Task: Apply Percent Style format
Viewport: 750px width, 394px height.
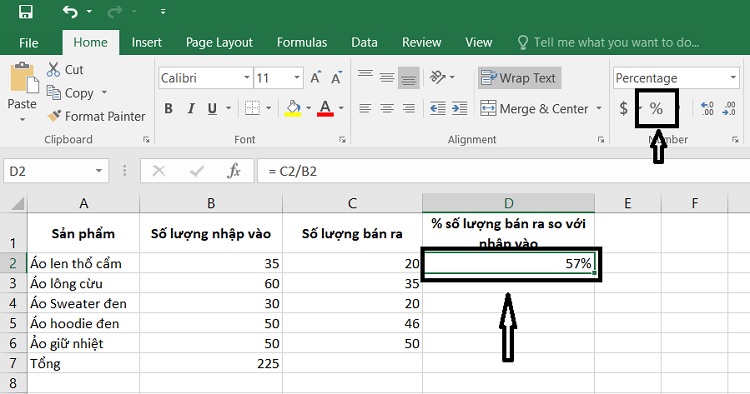Action: click(x=656, y=109)
